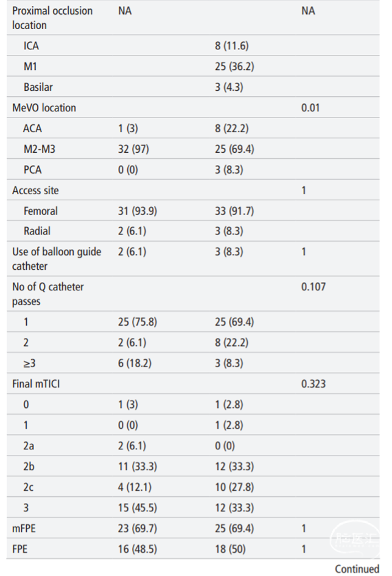Click the ≥3 passes row label

[29, 364]
